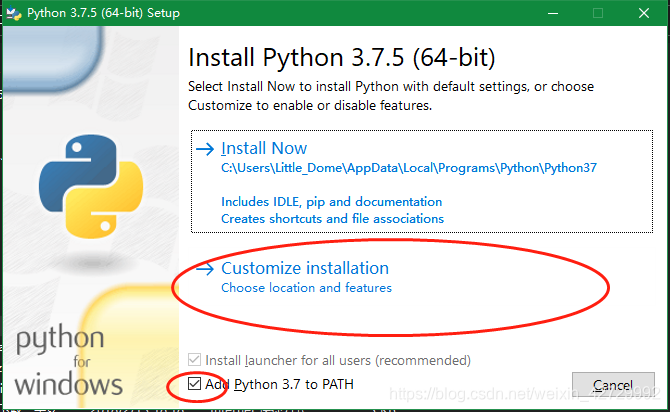Click the 'Choose location and features' text

(x=306, y=288)
